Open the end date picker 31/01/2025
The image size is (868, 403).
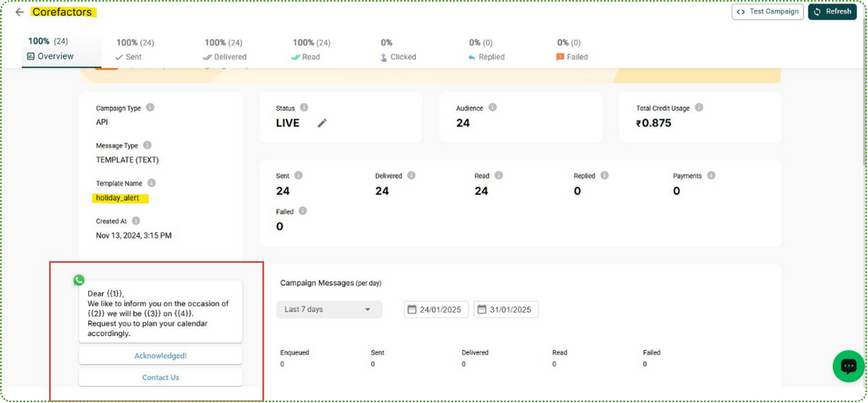coord(505,309)
